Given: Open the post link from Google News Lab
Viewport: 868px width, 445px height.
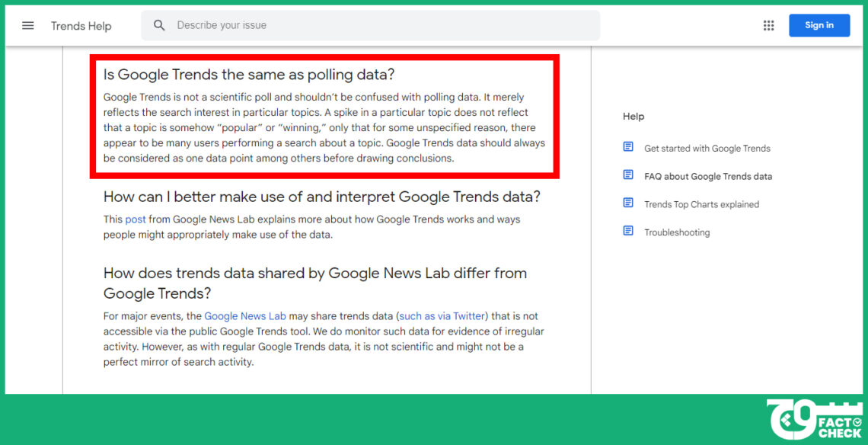Looking at the screenshot, I should coord(135,219).
